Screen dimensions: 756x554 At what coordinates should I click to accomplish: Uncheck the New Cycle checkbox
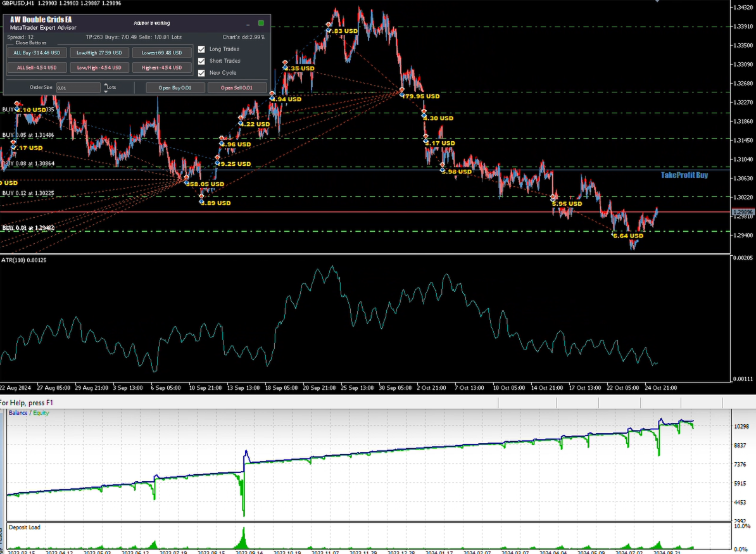tap(201, 73)
